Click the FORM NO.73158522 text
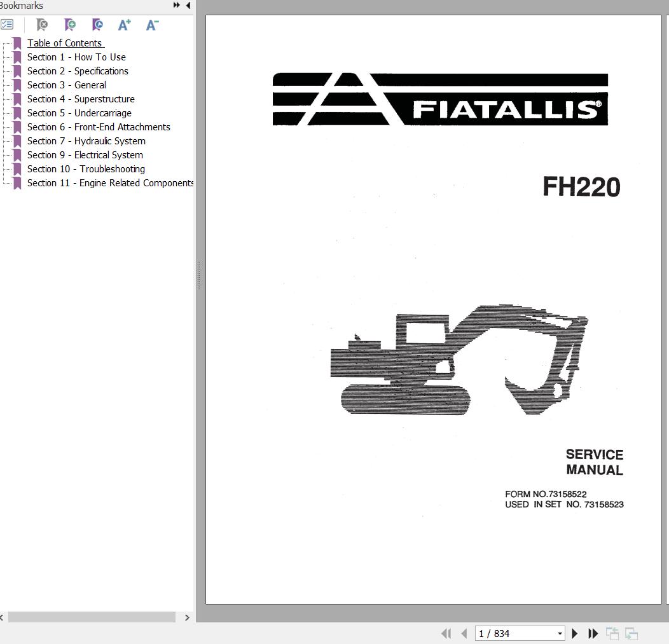The image size is (669, 644). point(546,494)
